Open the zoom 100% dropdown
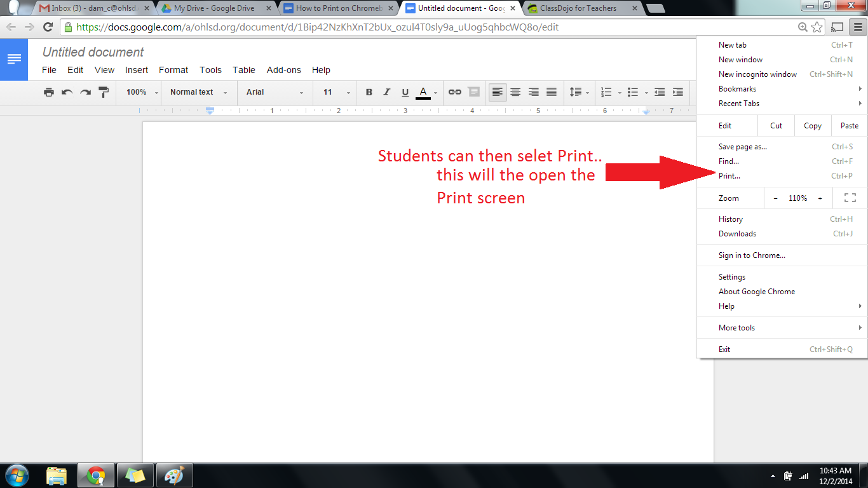Image resolution: width=868 pixels, height=488 pixels. click(142, 92)
